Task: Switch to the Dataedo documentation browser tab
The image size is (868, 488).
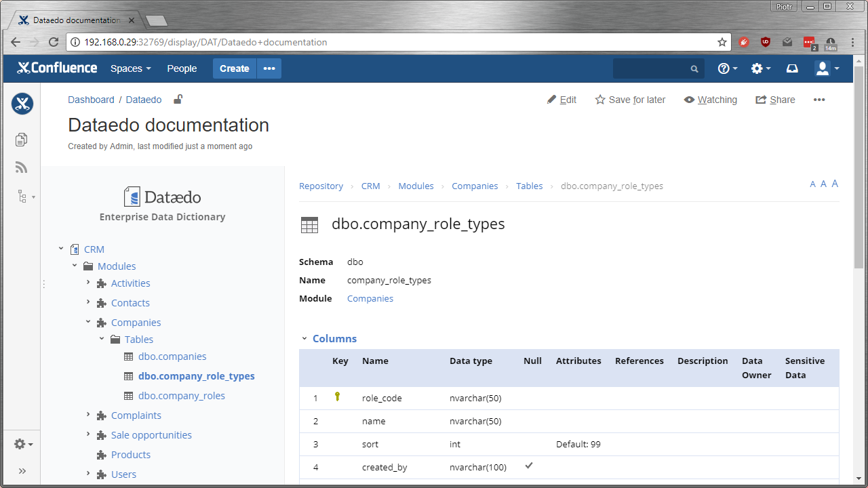Action: coord(75,20)
